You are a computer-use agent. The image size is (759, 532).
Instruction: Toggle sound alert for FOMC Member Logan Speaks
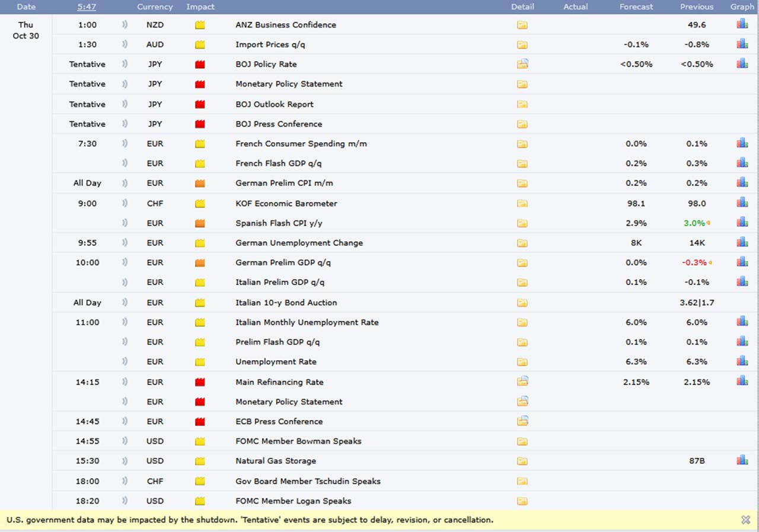[x=125, y=501]
